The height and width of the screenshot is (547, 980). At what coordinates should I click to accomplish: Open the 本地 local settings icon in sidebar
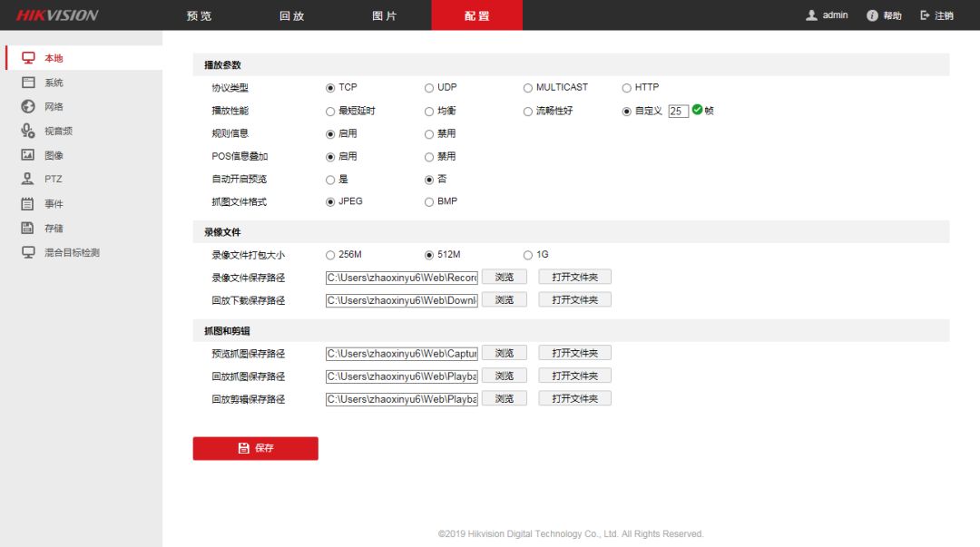[x=28, y=58]
